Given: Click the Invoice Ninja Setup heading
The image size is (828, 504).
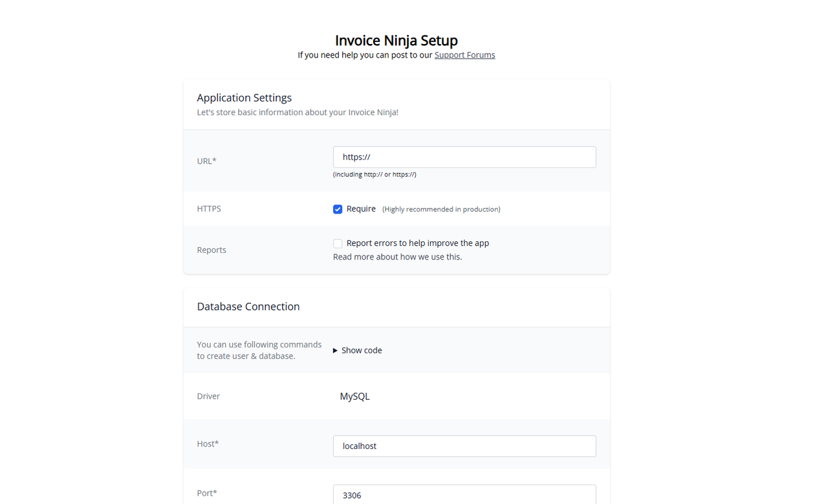Looking at the screenshot, I should pyautogui.click(x=397, y=40).
